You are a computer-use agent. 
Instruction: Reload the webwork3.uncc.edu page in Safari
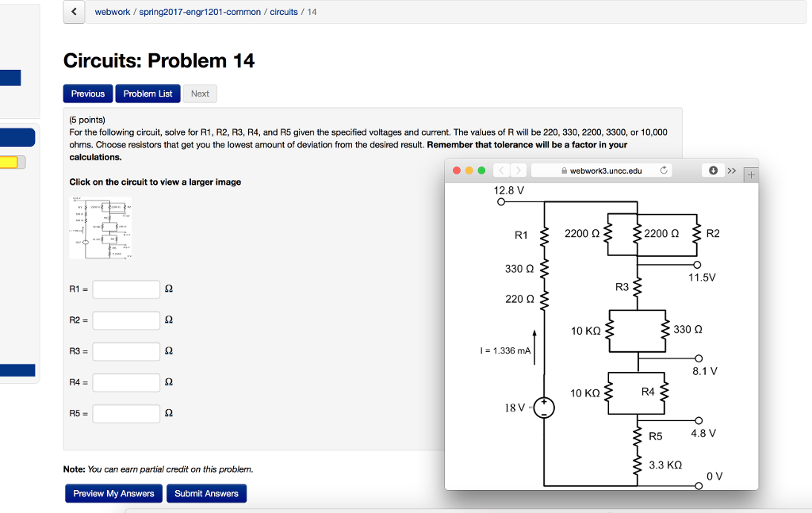coord(664,170)
